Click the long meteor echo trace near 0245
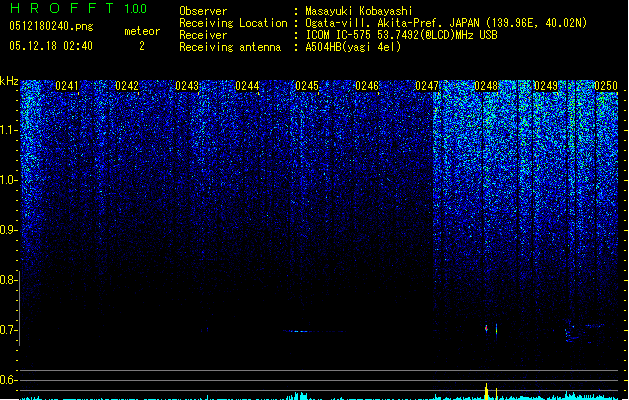The image size is (629, 400). click(x=314, y=331)
